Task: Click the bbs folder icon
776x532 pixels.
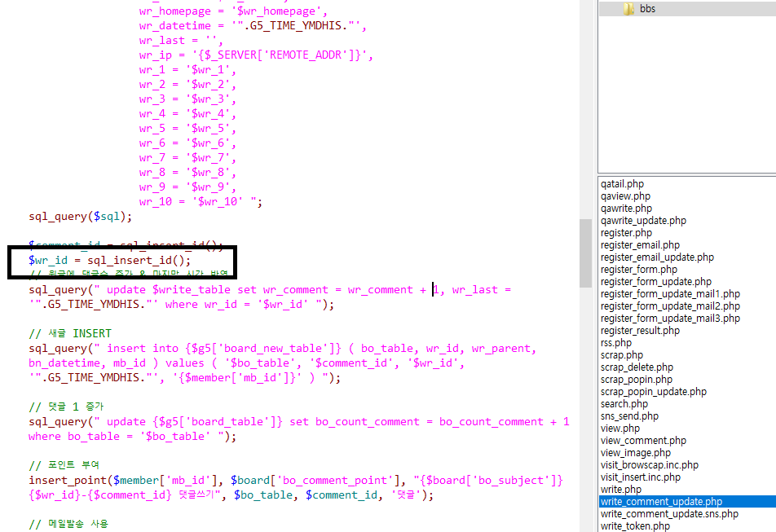Action: pyautogui.click(x=628, y=9)
